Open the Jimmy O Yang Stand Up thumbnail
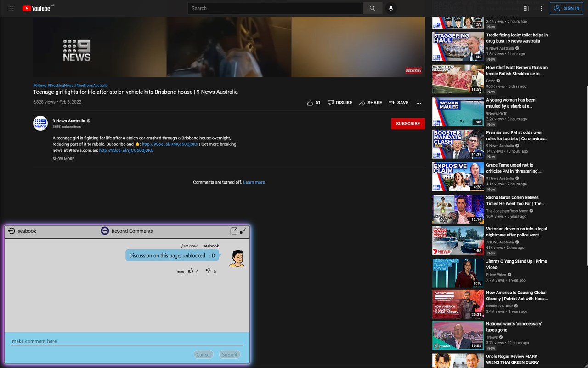The height and width of the screenshot is (368, 588). (x=458, y=273)
